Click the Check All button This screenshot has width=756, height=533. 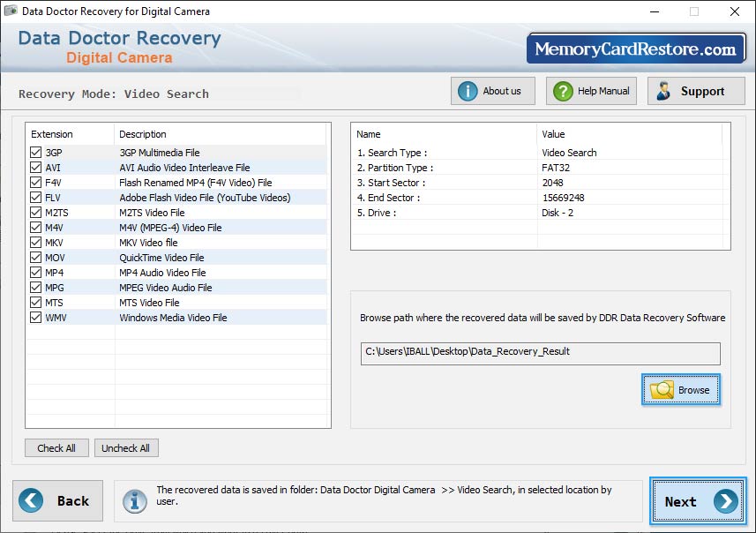coord(56,448)
